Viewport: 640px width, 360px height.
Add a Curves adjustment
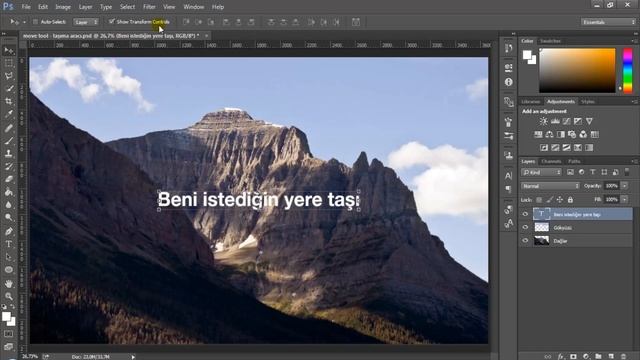[x=567, y=121]
